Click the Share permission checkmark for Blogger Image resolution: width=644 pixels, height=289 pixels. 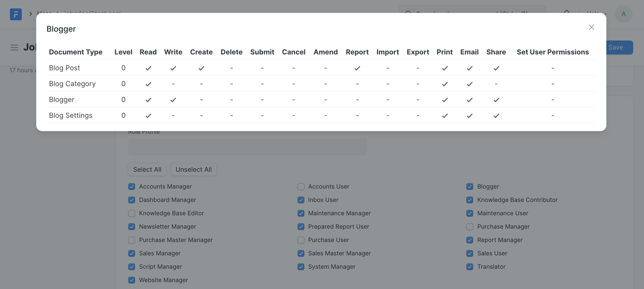[x=496, y=99]
